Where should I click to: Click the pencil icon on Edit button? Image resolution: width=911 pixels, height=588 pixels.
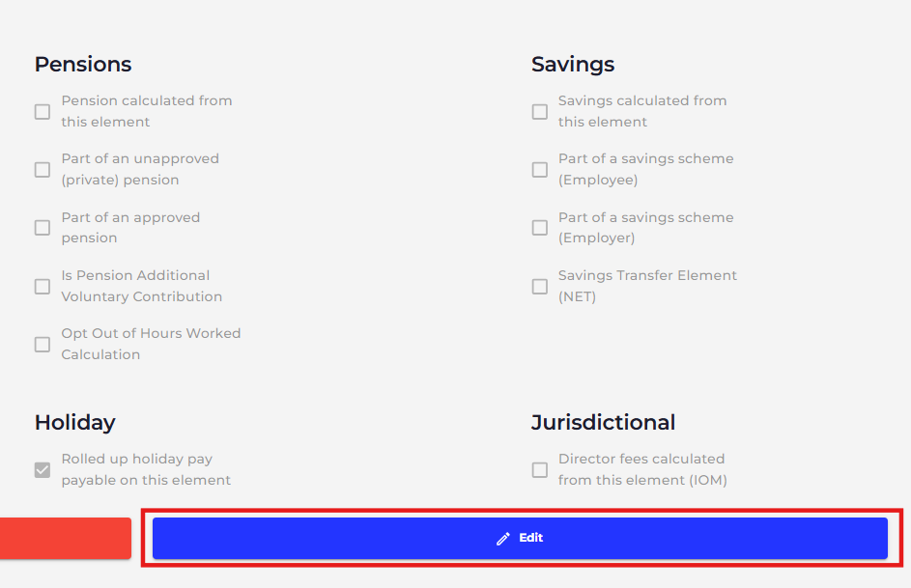coord(503,539)
